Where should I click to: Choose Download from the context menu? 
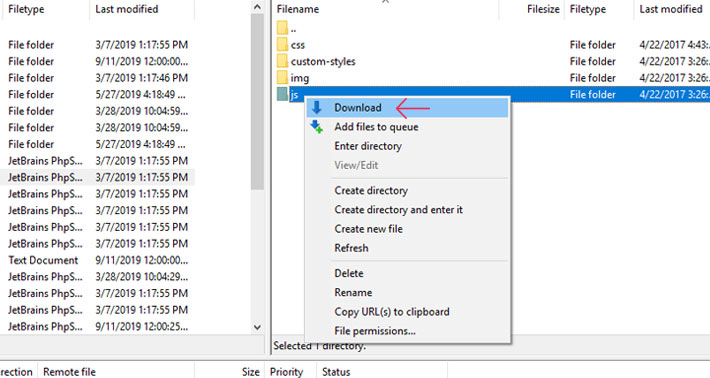click(358, 108)
